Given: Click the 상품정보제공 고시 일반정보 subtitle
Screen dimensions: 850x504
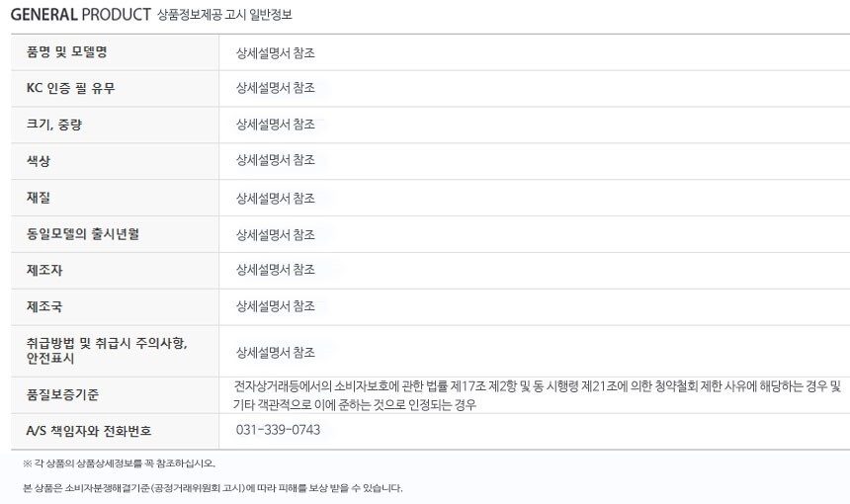Looking at the screenshot, I should 224,16.
